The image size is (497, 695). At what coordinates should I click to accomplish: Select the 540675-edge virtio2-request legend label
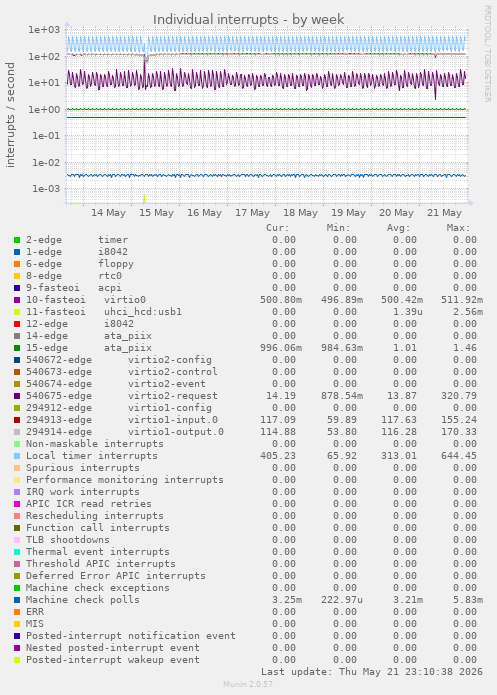(121, 396)
